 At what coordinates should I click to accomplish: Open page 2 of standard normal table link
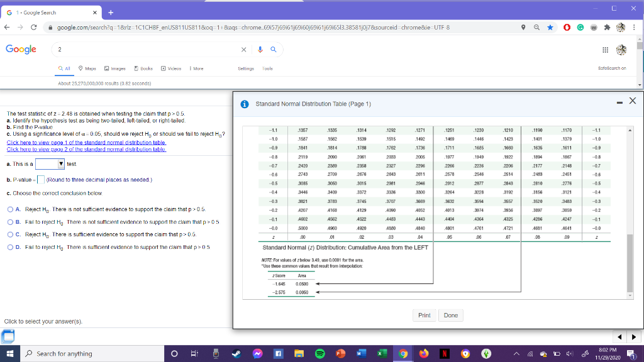[x=86, y=150]
